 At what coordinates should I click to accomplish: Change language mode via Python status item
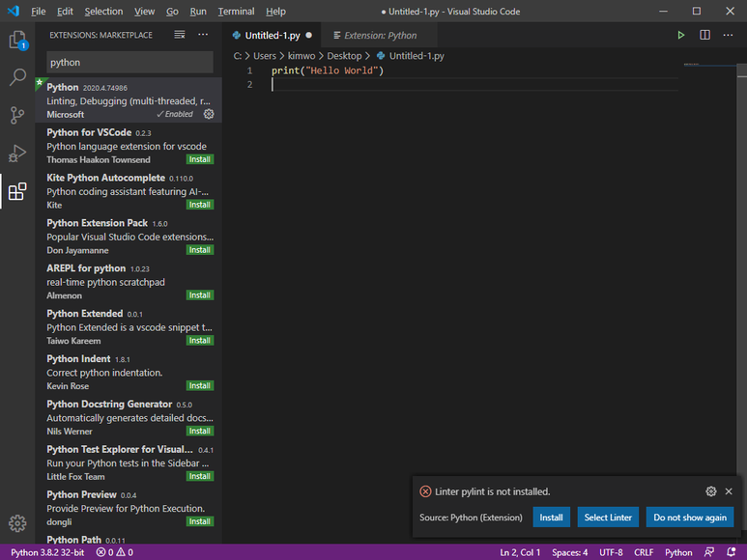(x=678, y=552)
